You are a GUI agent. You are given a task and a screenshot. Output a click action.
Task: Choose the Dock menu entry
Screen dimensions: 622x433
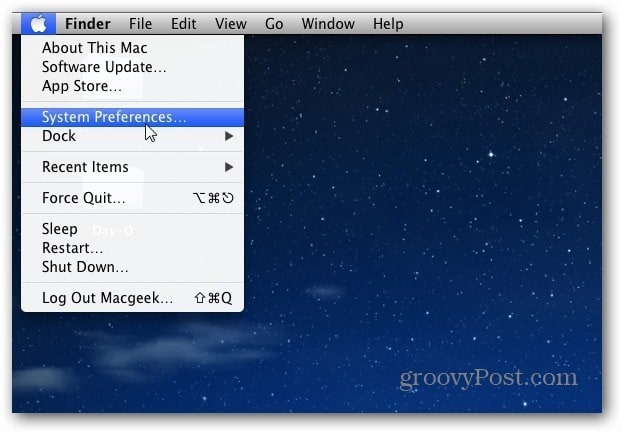tap(132, 136)
